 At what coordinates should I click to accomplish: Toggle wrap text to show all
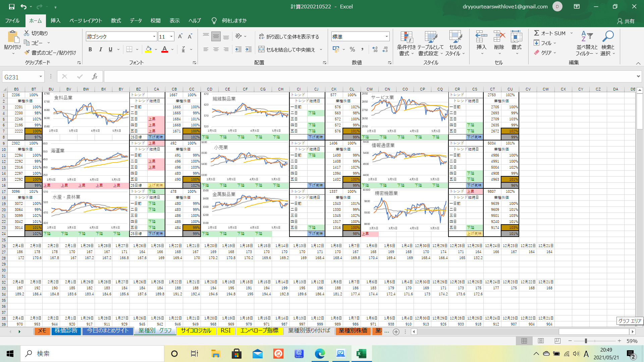[x=289, y=37]
